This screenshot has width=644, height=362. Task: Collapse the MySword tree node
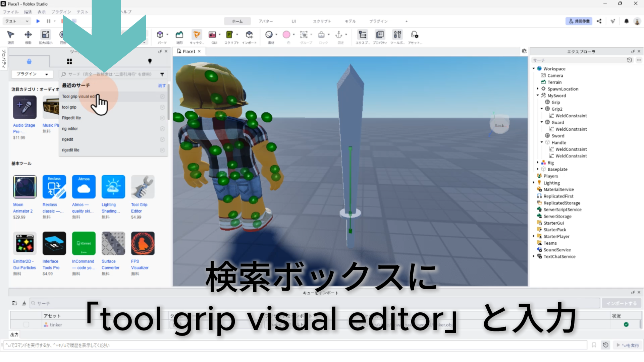[x=538, y=96]
